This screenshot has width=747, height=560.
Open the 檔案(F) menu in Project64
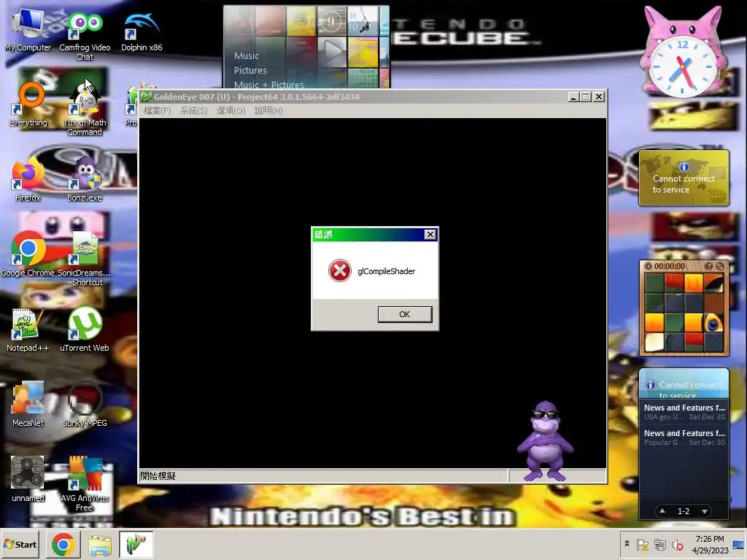pos(158,111)
